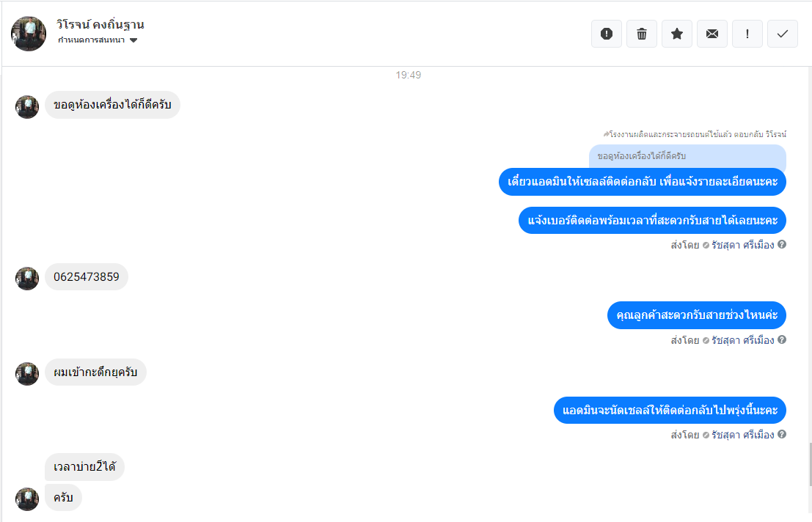Screen dimensions: 812x522
Task: Select the message เวลาบ่าย2ได้
Action: coord(84,466)
